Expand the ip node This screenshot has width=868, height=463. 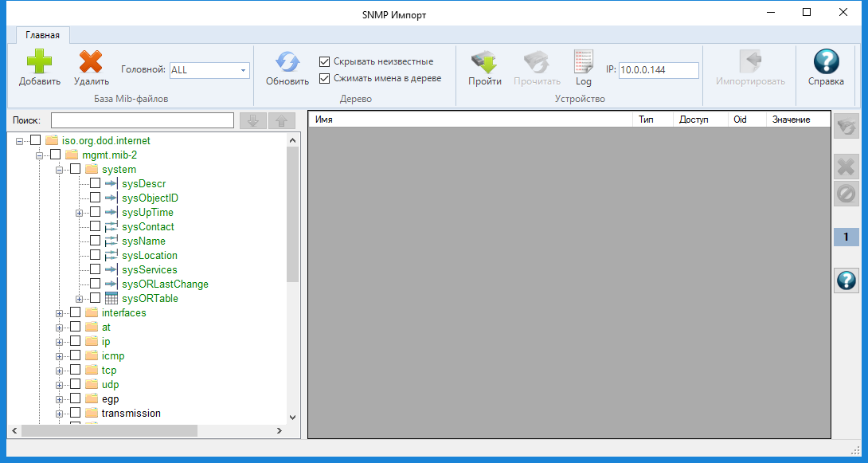pos(59,343)
